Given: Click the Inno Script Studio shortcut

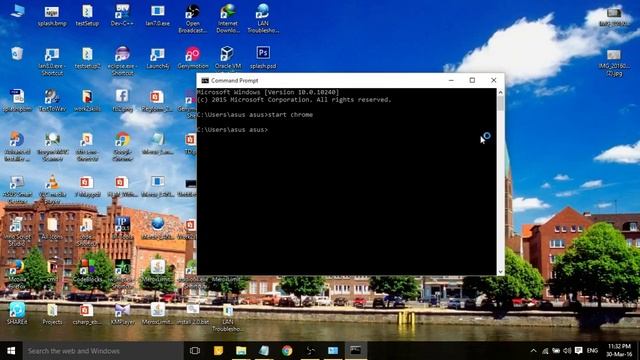Looking at the screenshot, I should pos(17,231).
